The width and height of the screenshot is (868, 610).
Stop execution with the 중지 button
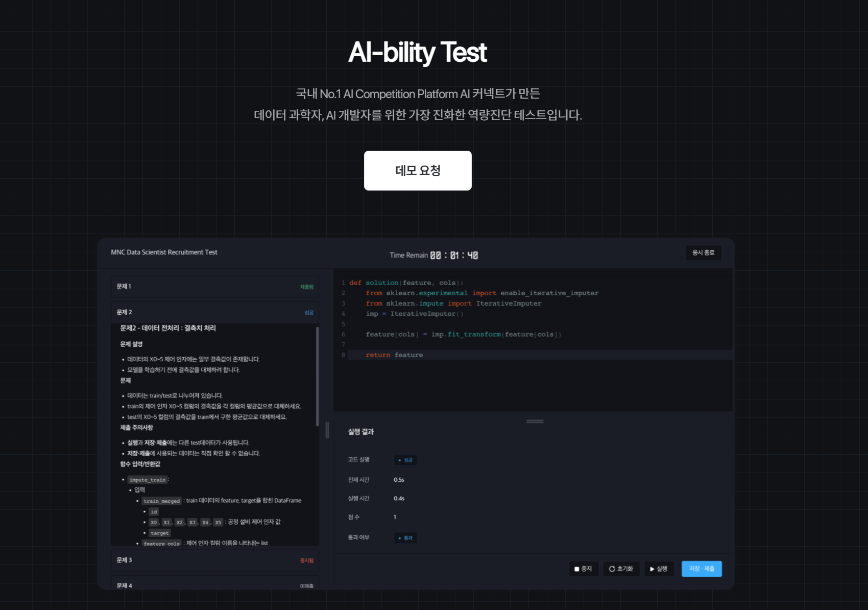[583, 569]
